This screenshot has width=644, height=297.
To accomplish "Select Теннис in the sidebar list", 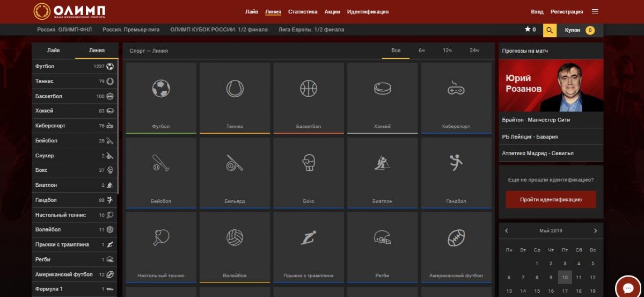I will click(x=74, y=81).
